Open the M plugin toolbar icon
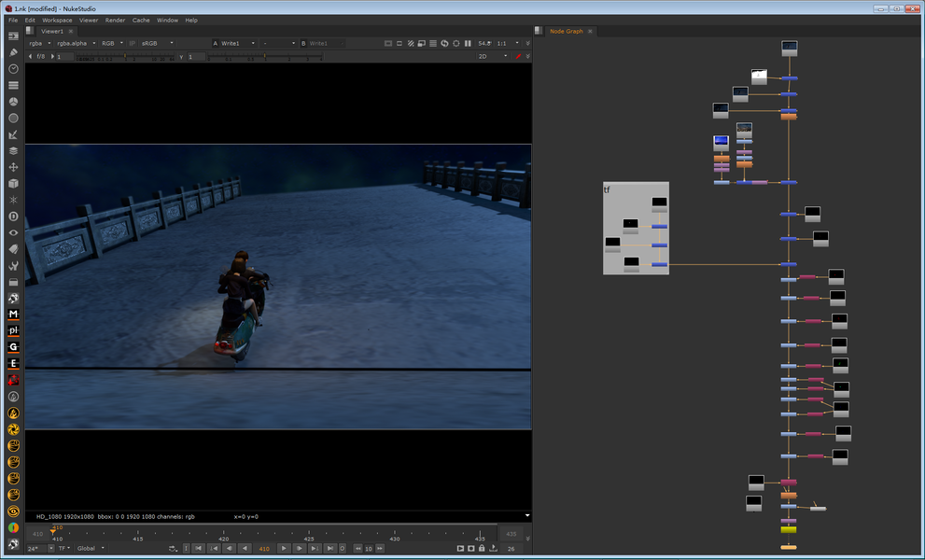 click(x=13, y=314)
